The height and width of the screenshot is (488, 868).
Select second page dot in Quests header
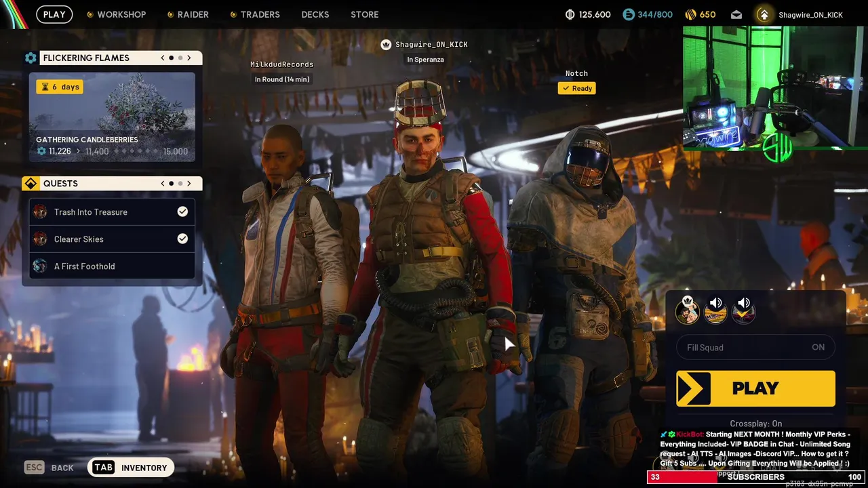tap(180, 184)
